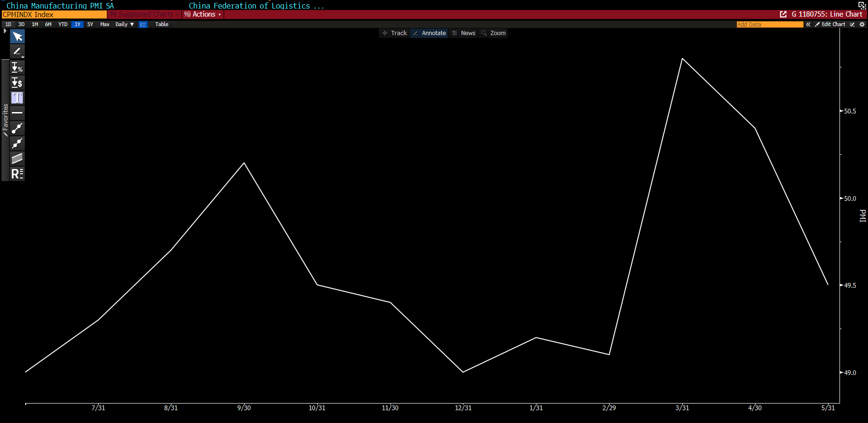The image size is (868, 423).
Task: Open the Suggested Charts dropdown
Action: click(x=145, y=14)
